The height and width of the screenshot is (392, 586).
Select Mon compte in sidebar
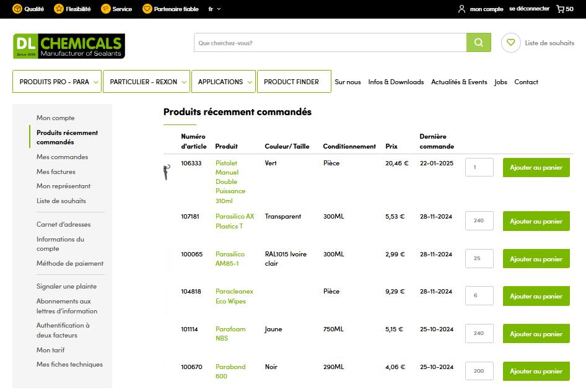coord(55,118)
